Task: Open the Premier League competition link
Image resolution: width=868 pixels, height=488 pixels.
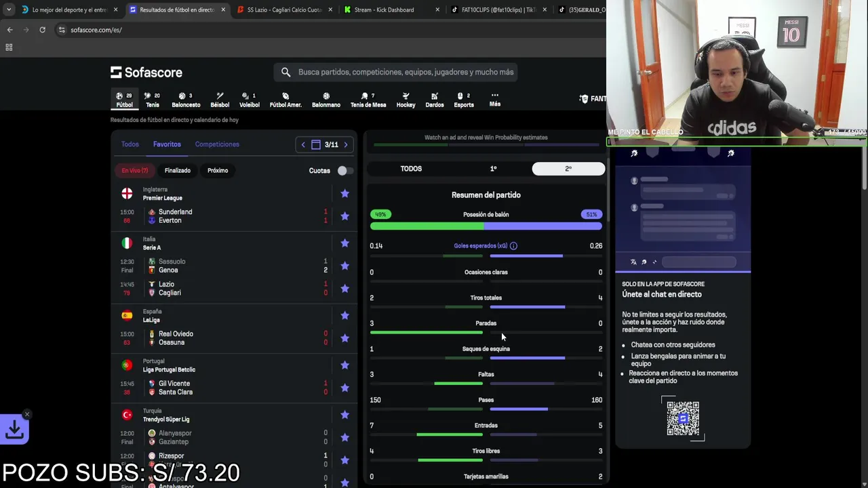Action: click(x=162, y=198)
